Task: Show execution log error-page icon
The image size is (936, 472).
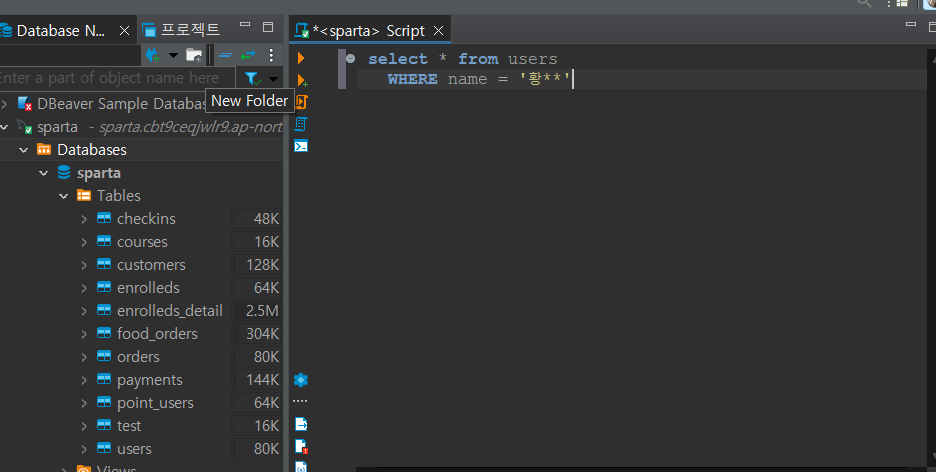Action: click(x=301, y=446)
